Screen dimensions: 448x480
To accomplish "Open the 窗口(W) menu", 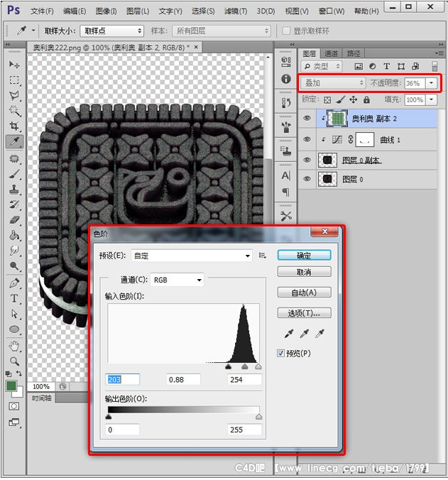I will click(332, 11).
